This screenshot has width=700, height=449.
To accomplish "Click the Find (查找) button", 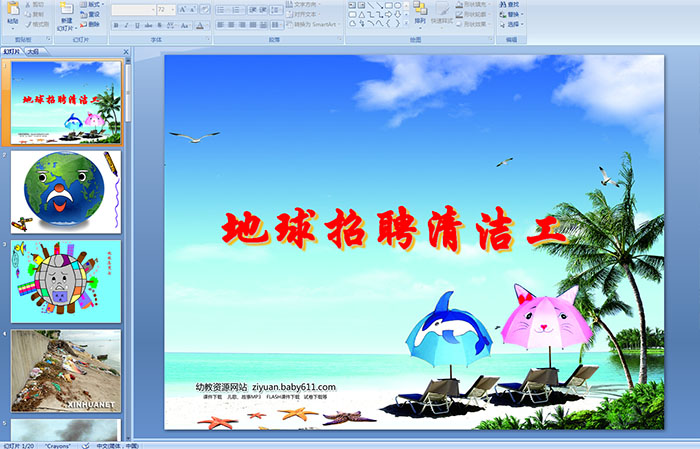I will click(x=509, y=4).
